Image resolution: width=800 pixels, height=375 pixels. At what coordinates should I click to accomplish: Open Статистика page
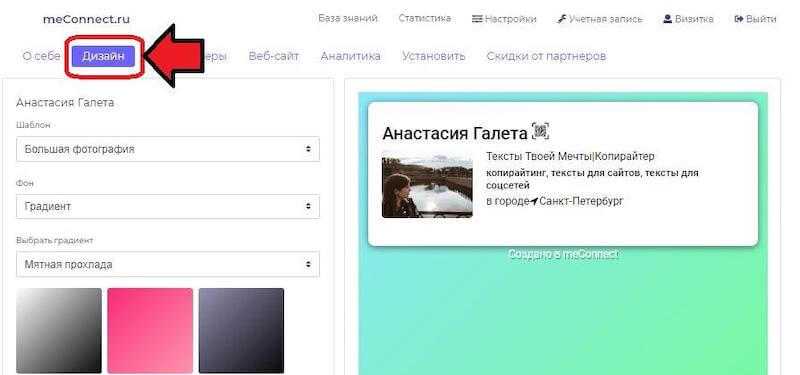click(424, 18)
